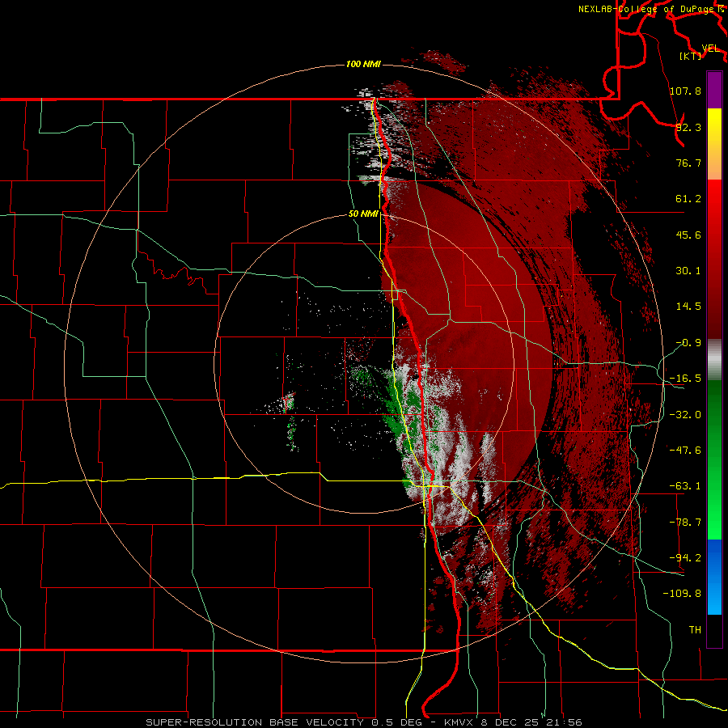Click the blue segment of the color bar
Screen dimensions: 728x728
714,577
